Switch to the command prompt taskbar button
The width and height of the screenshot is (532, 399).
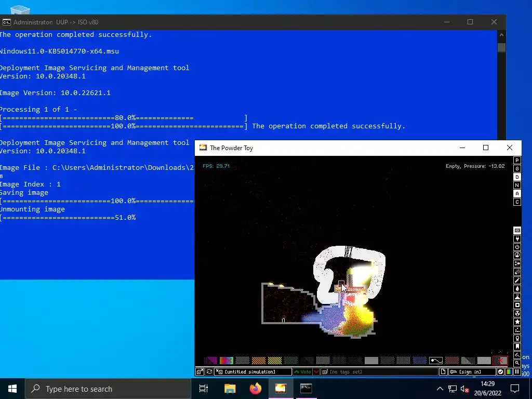click(306, 389)
